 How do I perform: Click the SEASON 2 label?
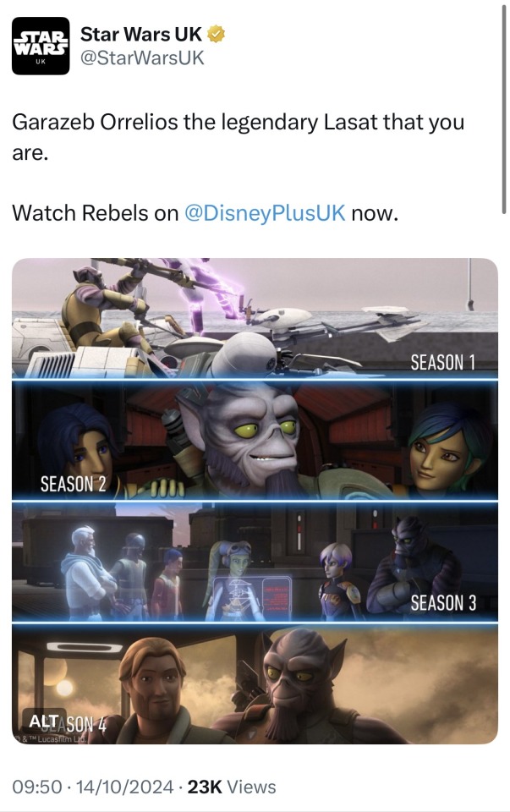pyautogui.click(x=73, y=484)
